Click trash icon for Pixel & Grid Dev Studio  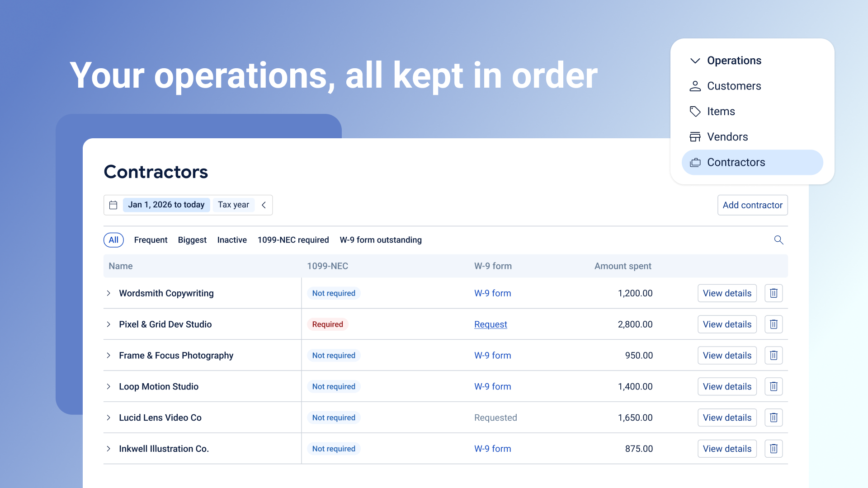(x=774, y=324)
